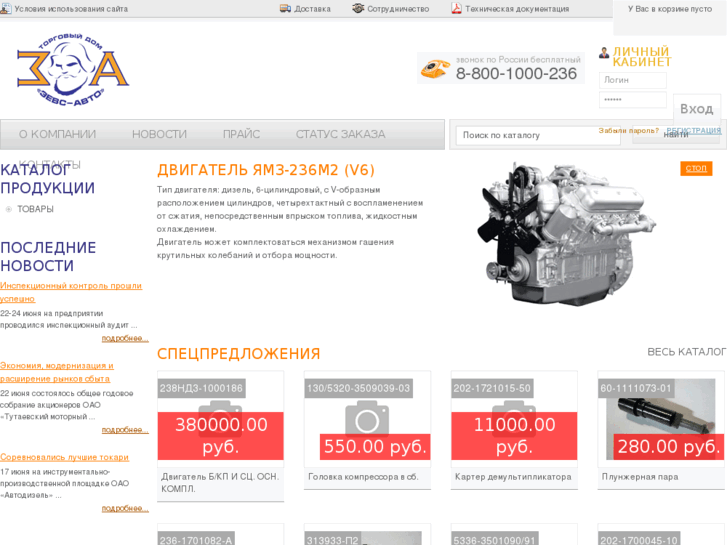Click part number 202-1721015-50 label
727x545 pixels.
pos(492,388)
